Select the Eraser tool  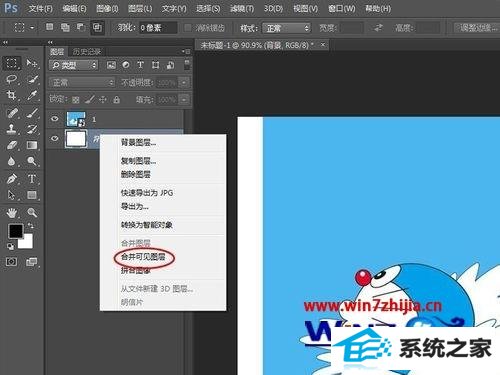pyautogui.click(x=12, y=145)
